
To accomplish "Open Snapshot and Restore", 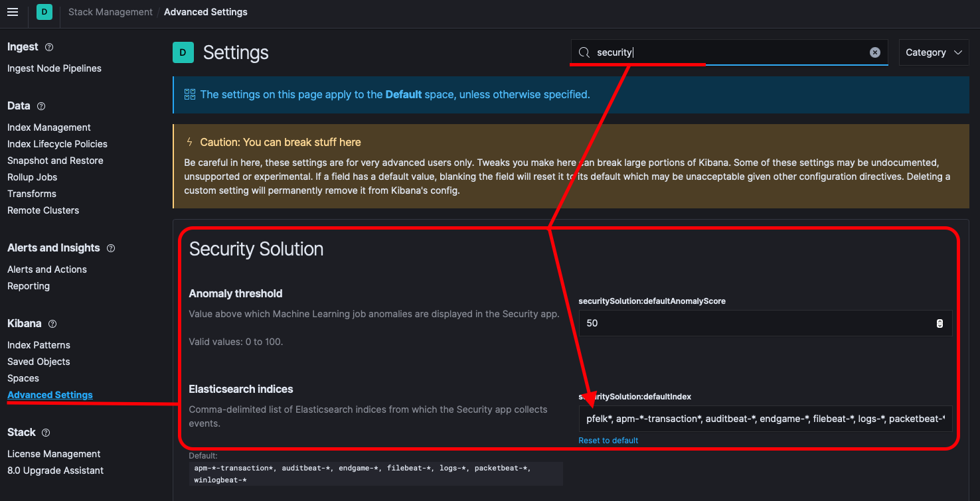I will point(55,161).
